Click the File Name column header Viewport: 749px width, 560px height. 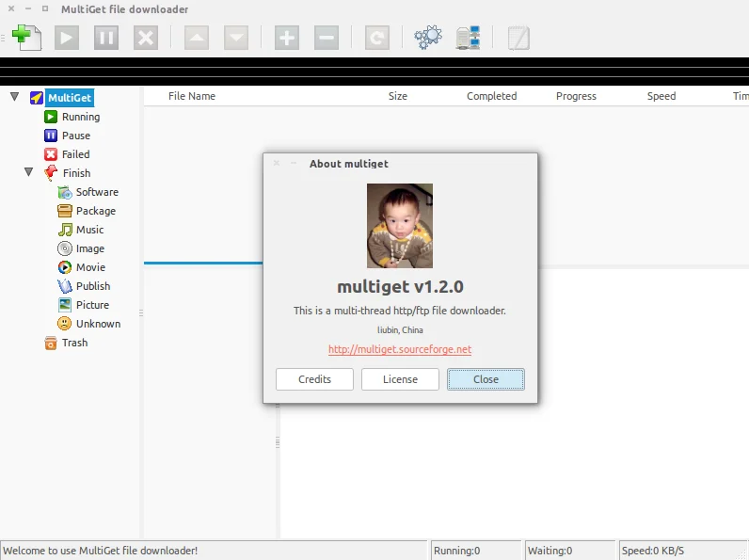(192, 96)
